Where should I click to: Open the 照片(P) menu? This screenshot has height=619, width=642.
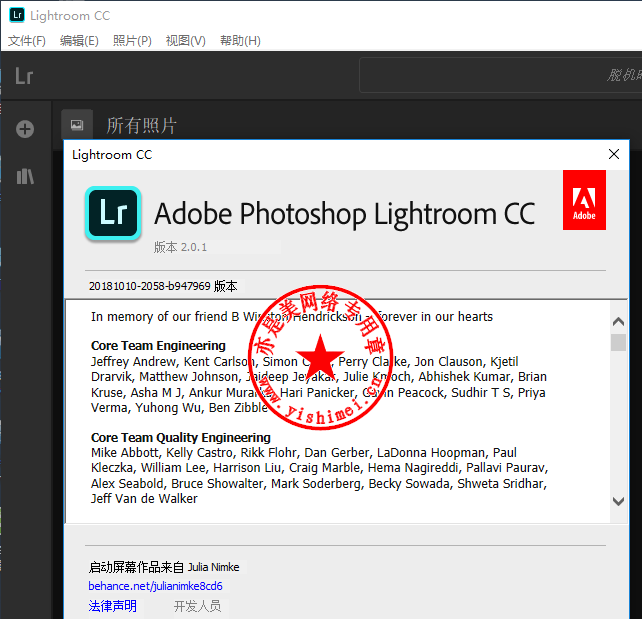(132, 41)
